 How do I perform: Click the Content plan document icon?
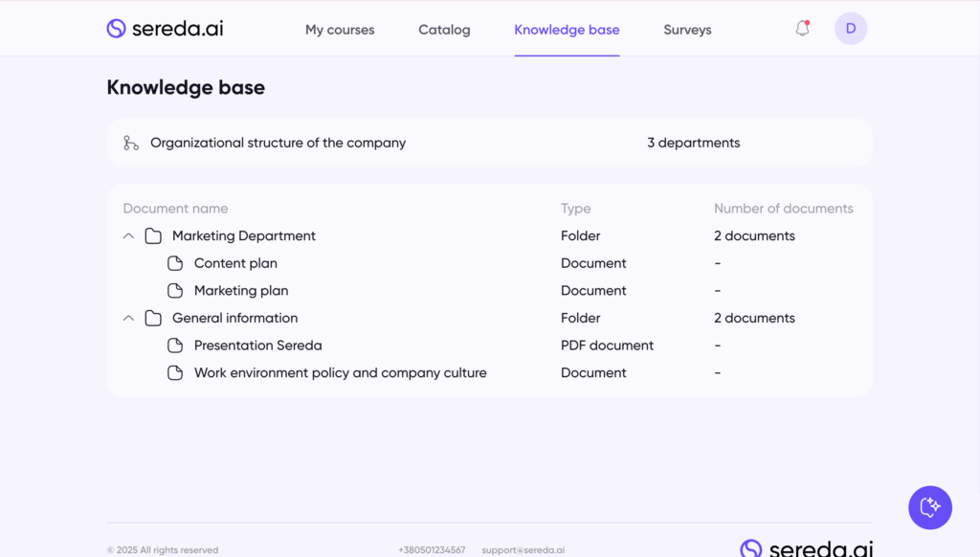click(x=175, y=263)
